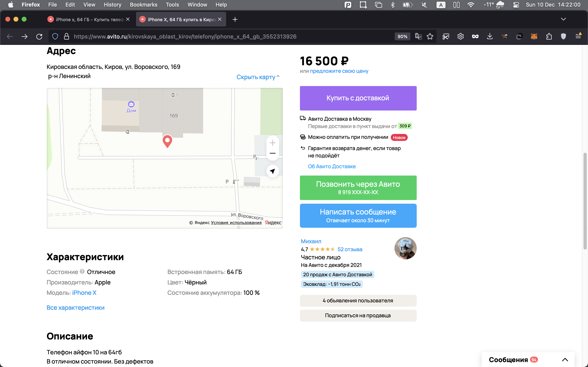The height and width of the screenshot is (367, 588).
Task: Bookmark this page with the star icon
Action: pyautogui.click(x=430, y=36)
